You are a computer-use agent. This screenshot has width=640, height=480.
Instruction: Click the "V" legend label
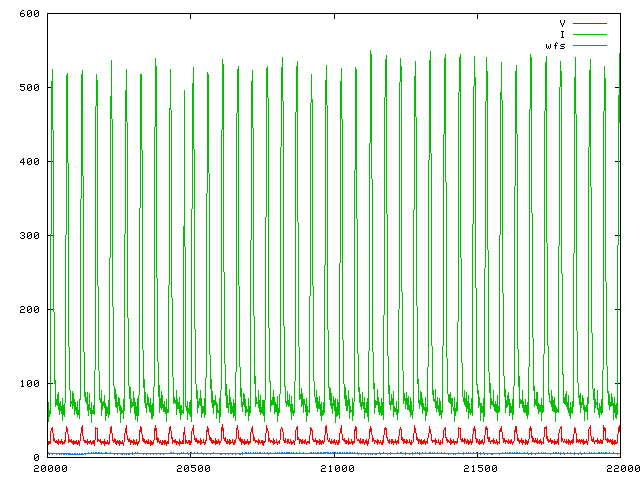coord(562,22)
